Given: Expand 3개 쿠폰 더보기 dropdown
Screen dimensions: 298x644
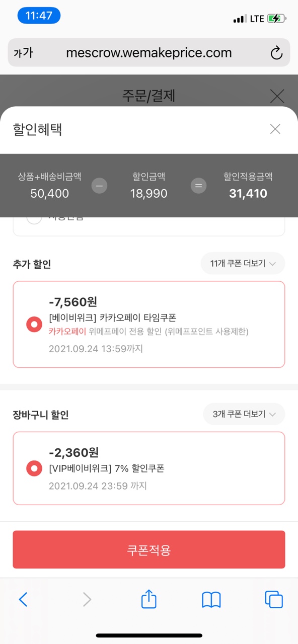Looking at the screenshot, I should click(244, 414).
